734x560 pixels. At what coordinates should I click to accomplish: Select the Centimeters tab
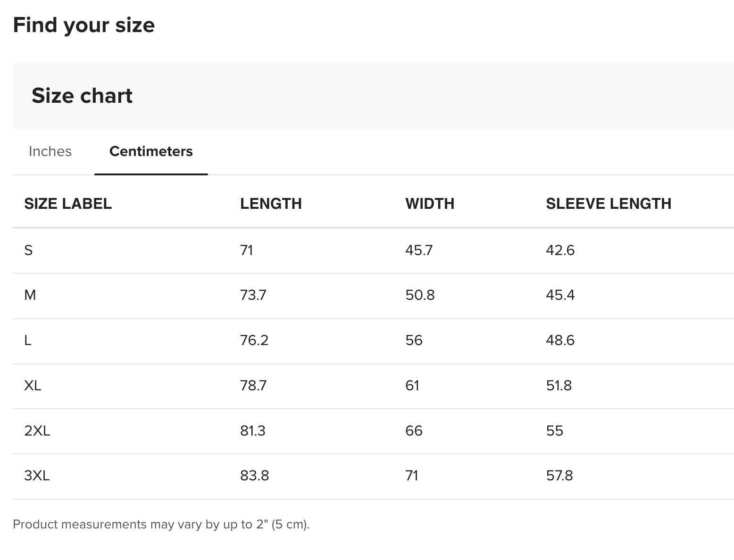coord(151,151)
